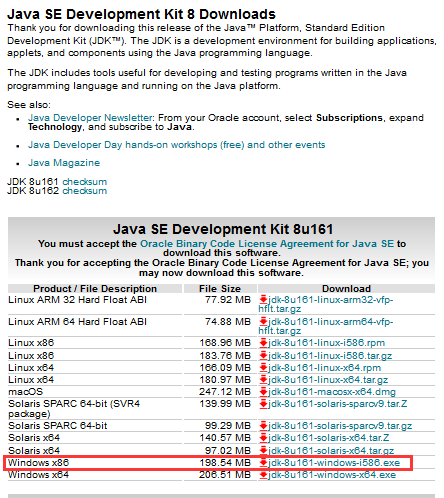Viewport: 444px width, 498px height.
Task: Click the 247.12 MB file size
Action: pos(225,392)
